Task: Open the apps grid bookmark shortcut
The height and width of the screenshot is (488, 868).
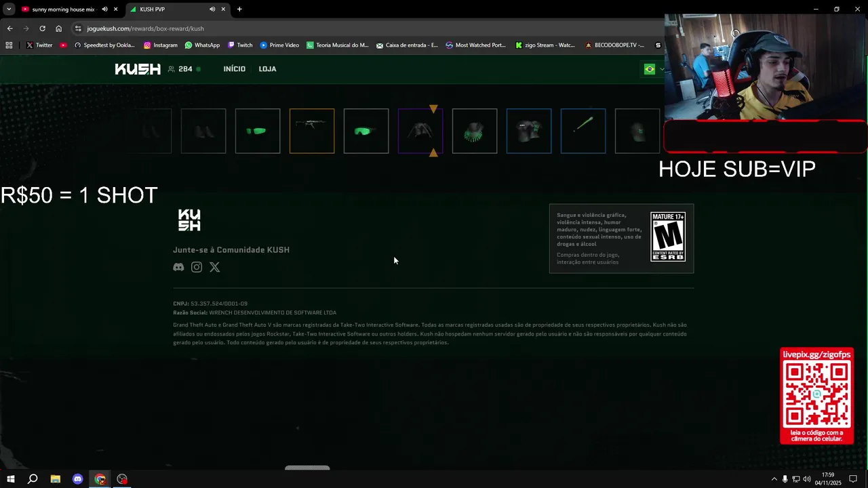Action: tap(9, 45)
